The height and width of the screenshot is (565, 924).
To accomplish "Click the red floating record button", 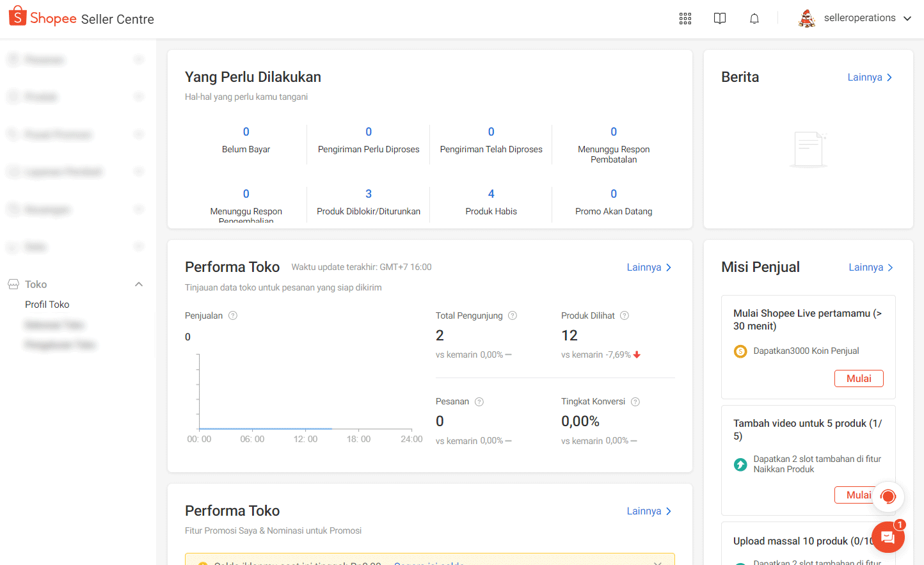I will pyautogui.click(x=888, y=496).
